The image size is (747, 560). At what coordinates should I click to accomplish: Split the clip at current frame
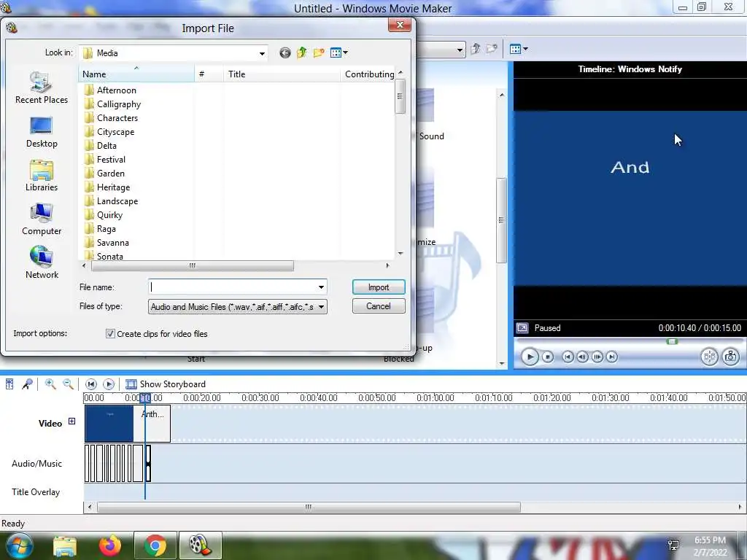coord(709,357)
